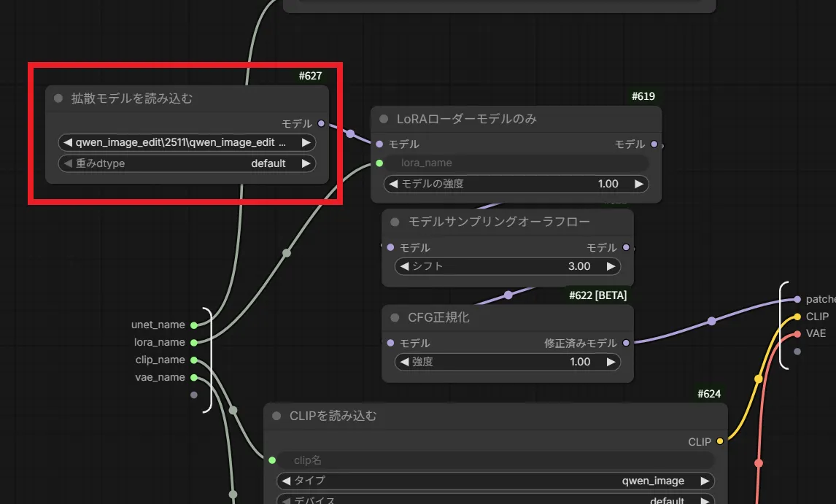Viewport: 836px width, 504px height.
Task: Click the lora_name green output connector
Action: point(193,342)
